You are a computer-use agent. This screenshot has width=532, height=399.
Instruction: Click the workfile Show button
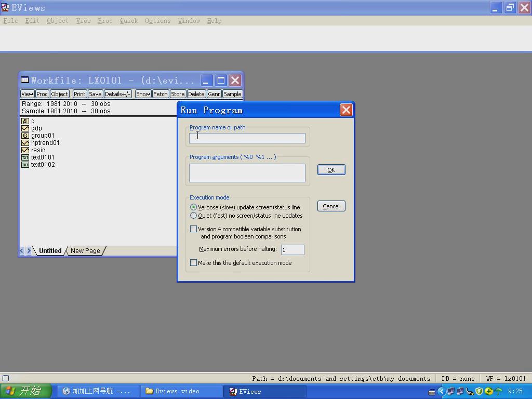(x=143, y=94)
